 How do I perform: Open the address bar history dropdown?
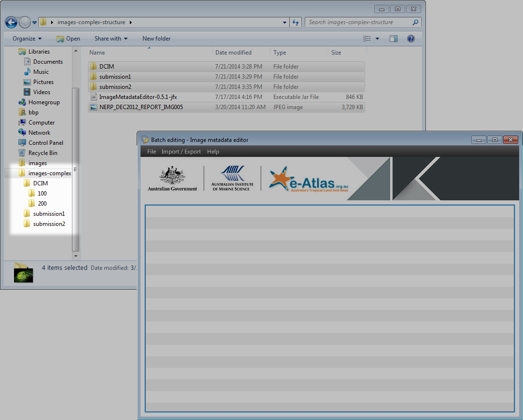pos(284,22)
